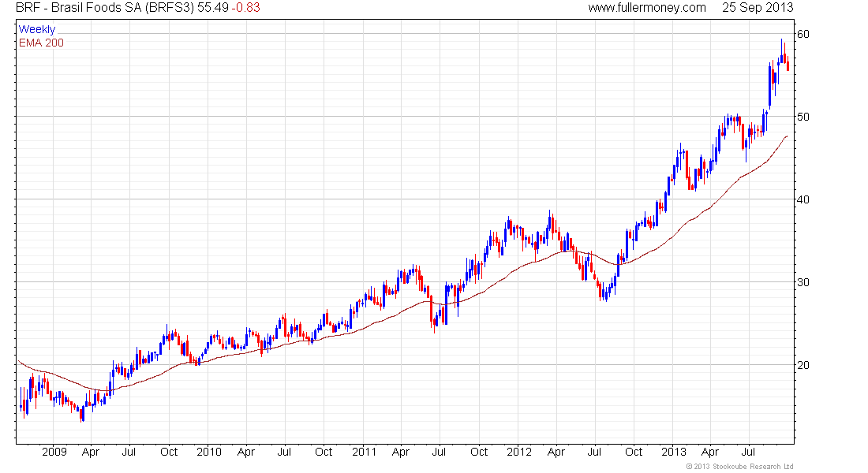The height and width of the screenshot is (473, 868).
Task: Click the Oct label before 2010
Action: click(169, 452)
